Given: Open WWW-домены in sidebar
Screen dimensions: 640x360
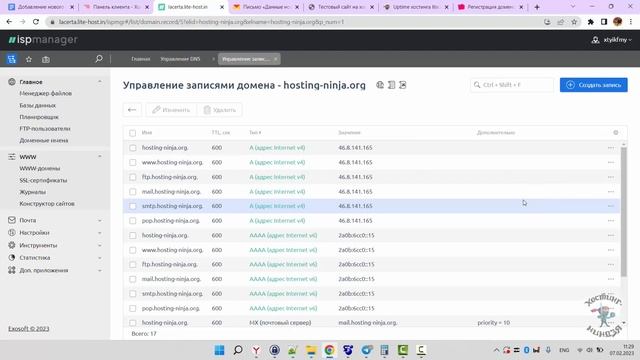Looking at the screenshot, I should (x=40, y=168).
